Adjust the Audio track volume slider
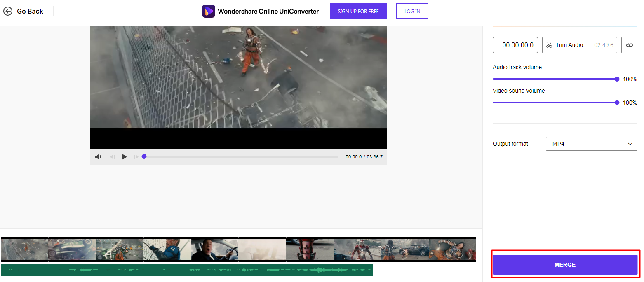This screenshot has height=282, width=644. pyautogui.click(x=555, y=79)
